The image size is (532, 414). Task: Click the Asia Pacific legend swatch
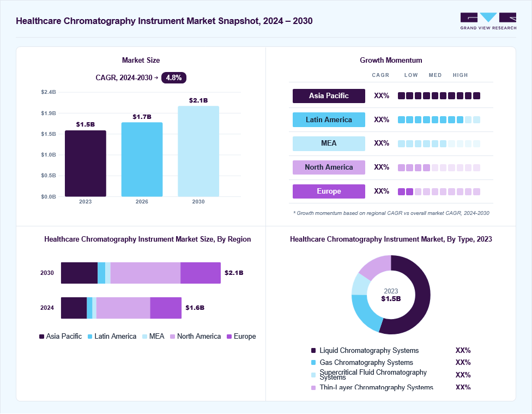pos(42,337)
